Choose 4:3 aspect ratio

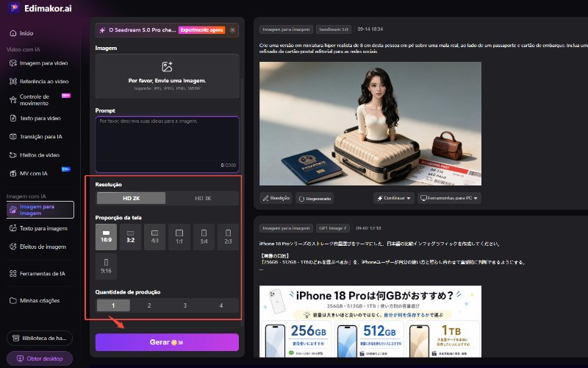[155, 237]
